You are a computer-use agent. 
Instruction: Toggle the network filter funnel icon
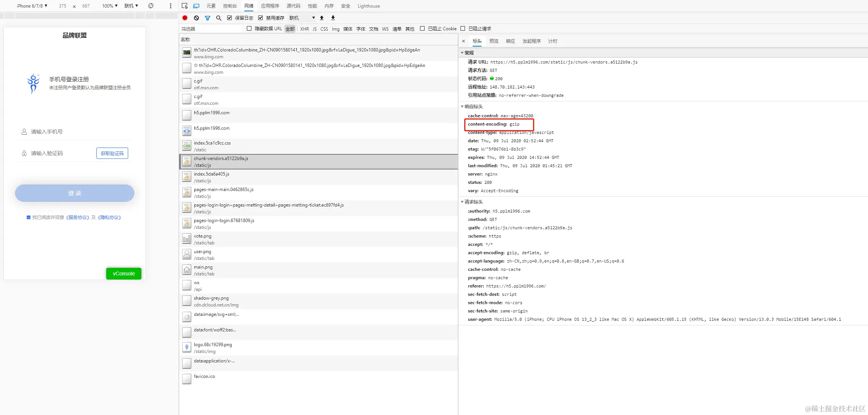(x=208, y=18)
